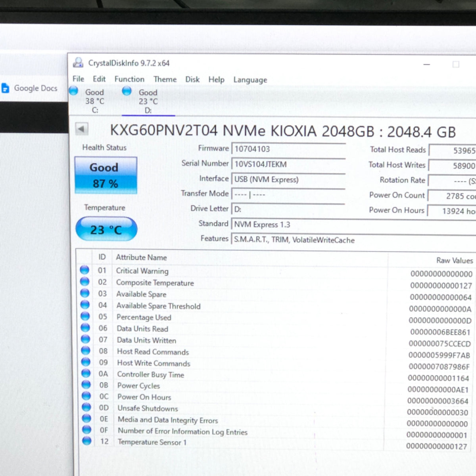Open the Disk menu

(192, 79)
